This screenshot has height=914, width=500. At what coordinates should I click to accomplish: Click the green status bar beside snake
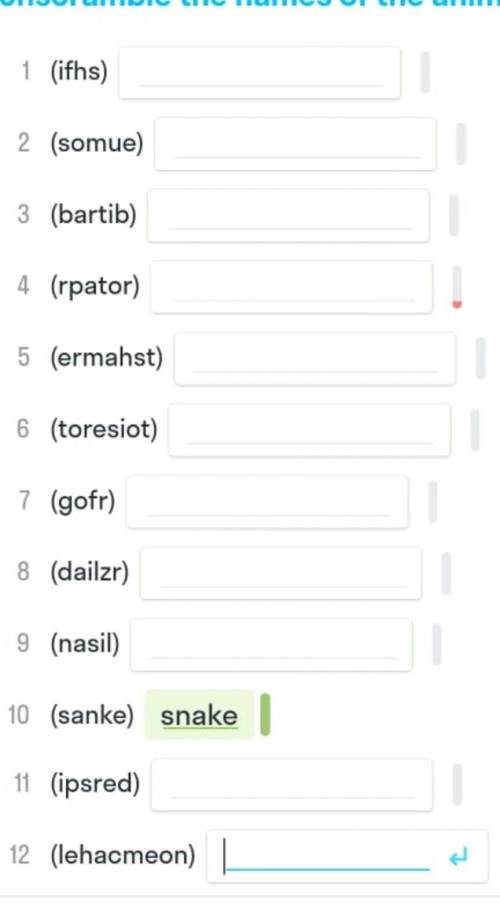(x=265, y=714)
